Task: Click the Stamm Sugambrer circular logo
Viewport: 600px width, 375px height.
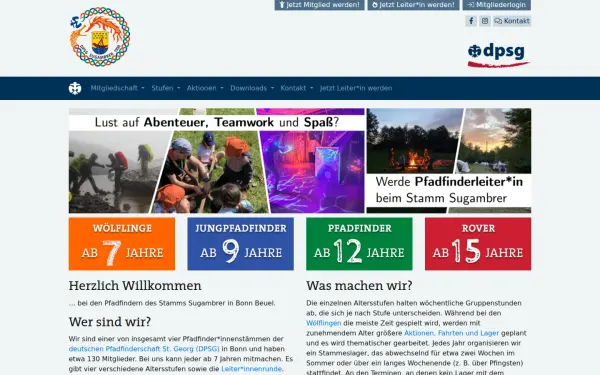Action: pyautogui.click(x=100, y=36)
